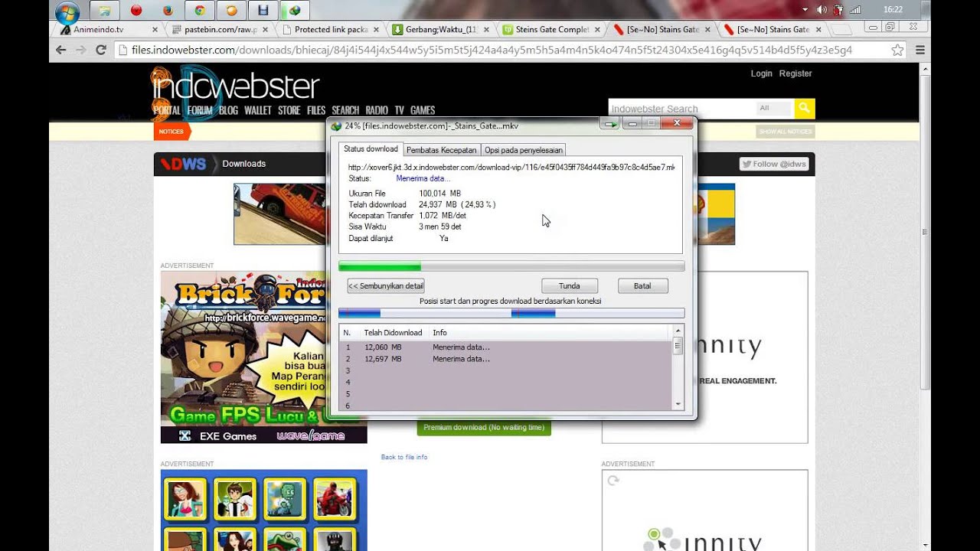
Task: Open the FORUM navigation item
Action: [x=200, y=110]
